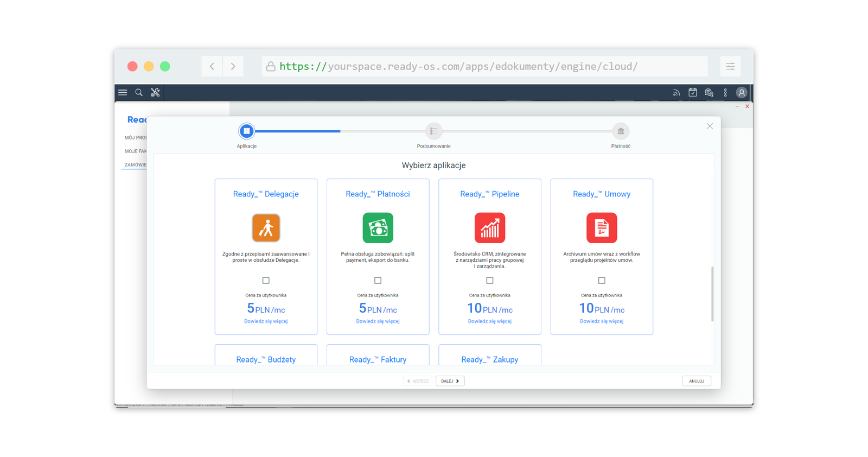Click the Ready_ Pipeline title

[490, 194]
